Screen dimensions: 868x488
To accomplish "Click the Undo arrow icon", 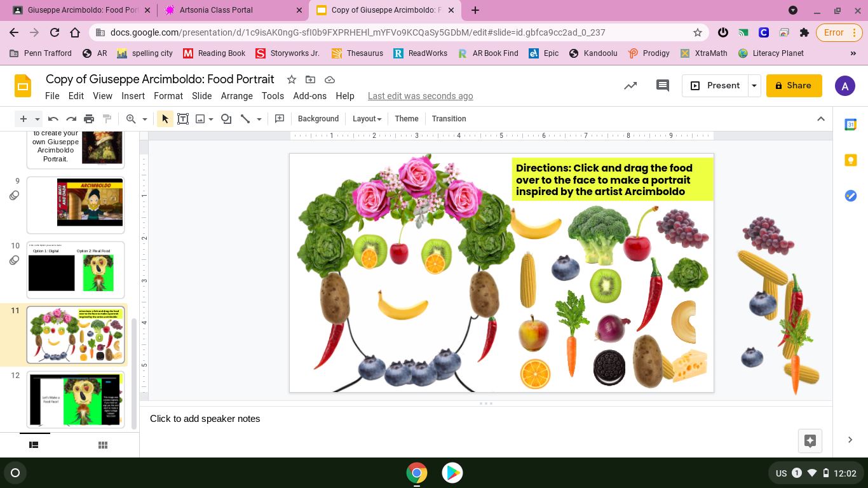I will pyautogui.click(x=53, y=119).
